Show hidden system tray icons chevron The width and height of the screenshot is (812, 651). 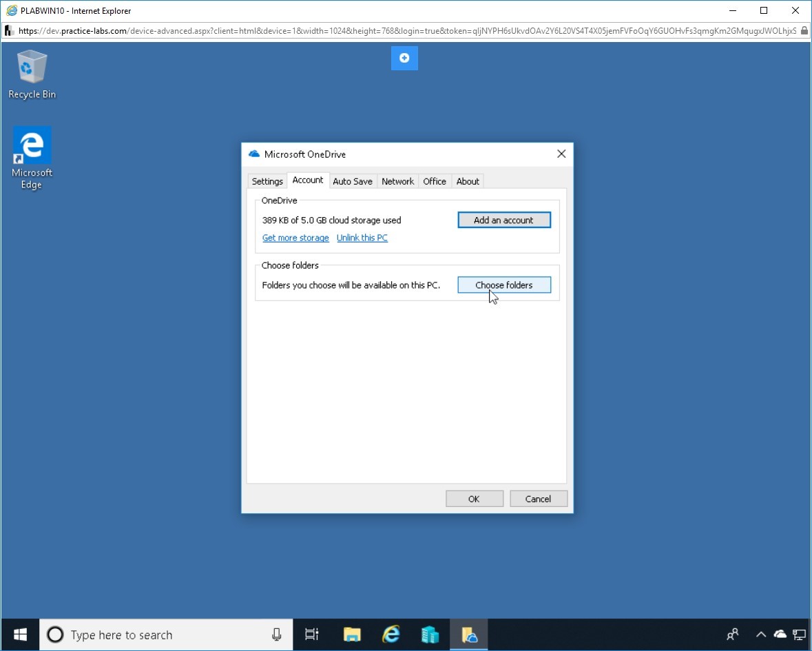pyautogui.click(x=761, y=634)
